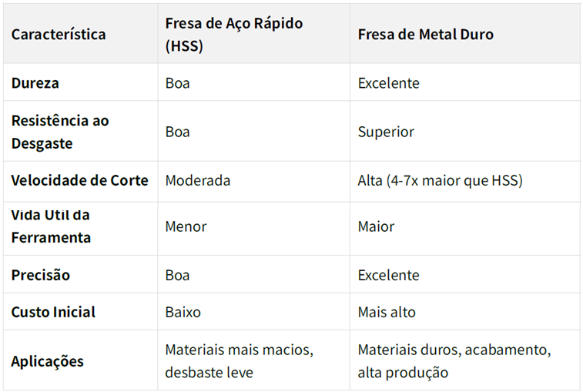Viewport: 583px width, 392px height.
Task: Select the Velocidade de Corte label
Action: 79,181
